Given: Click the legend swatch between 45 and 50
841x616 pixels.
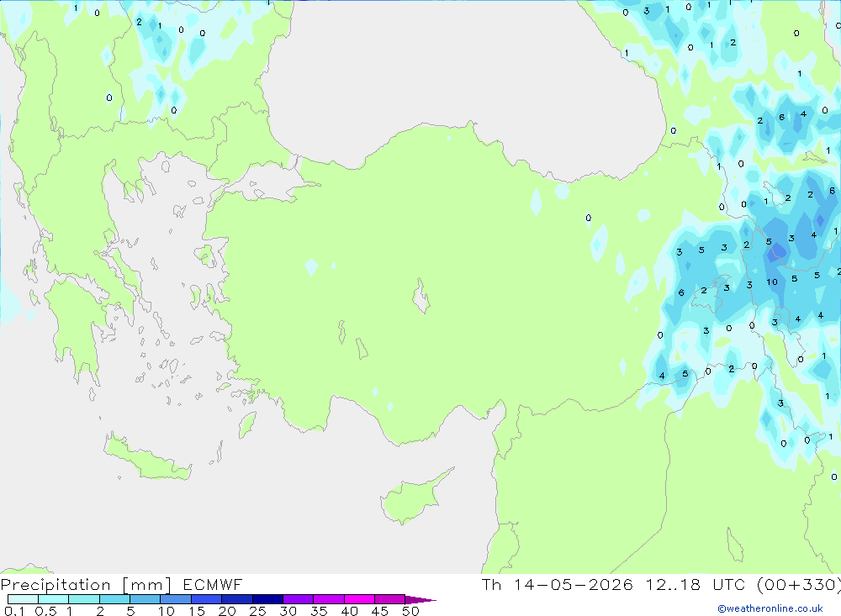Looking at the screenshot, I should coord(390,599).
